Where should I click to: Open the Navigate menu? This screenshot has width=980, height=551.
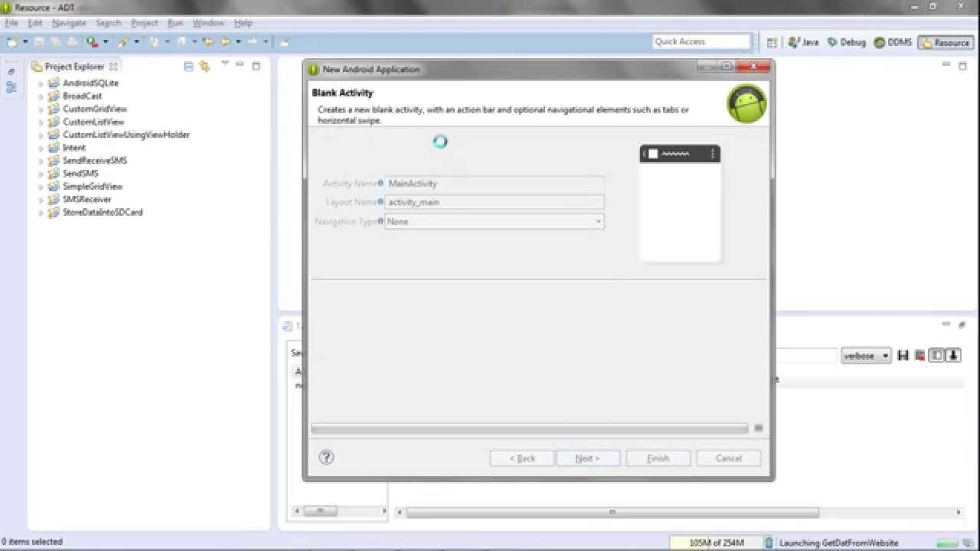pos(69,23)
